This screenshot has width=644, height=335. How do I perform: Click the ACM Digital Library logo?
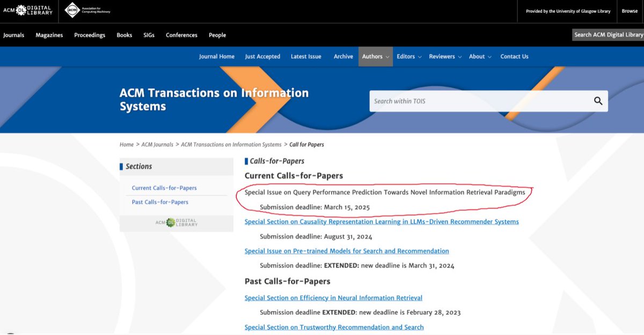[28, 10]
